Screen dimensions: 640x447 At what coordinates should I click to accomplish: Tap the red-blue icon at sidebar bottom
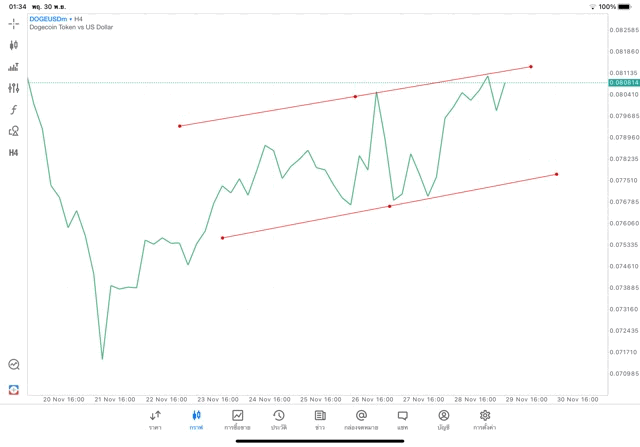pyautogui.click(x=14, y=389)
